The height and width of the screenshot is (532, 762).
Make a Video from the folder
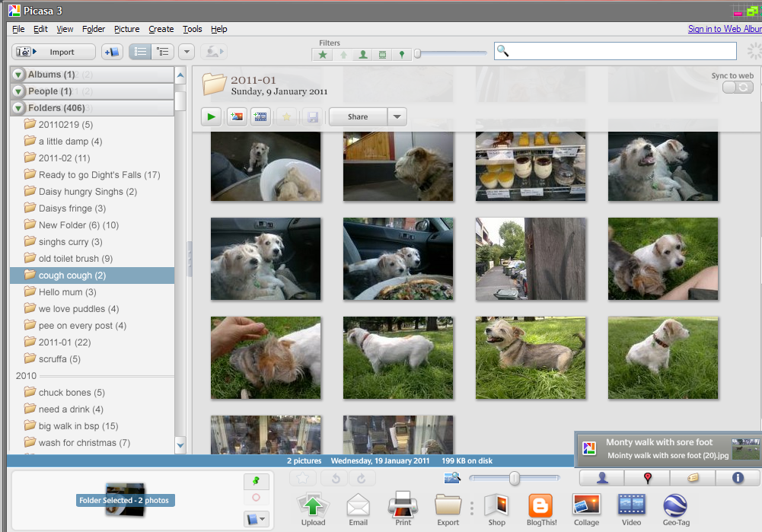pos(631,506)
